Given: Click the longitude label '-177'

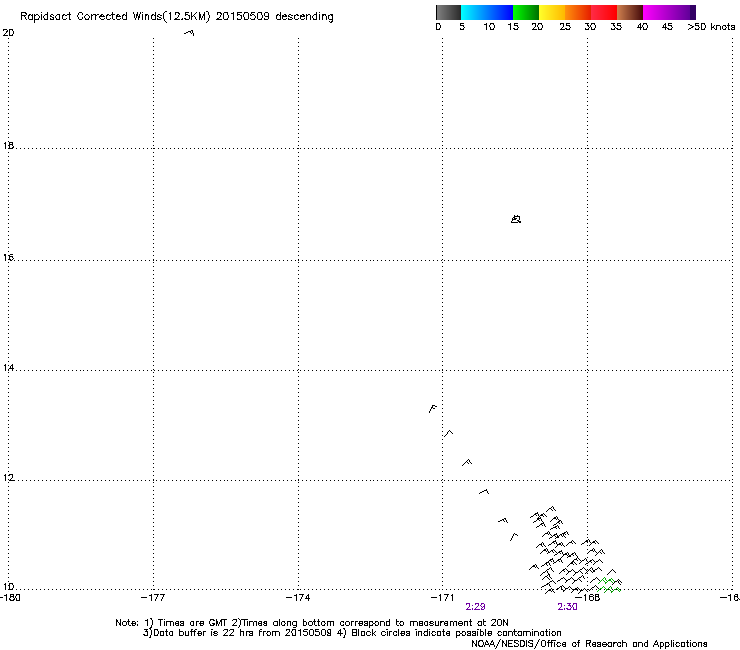Looking at the screenshot, I should click(153, 598).
